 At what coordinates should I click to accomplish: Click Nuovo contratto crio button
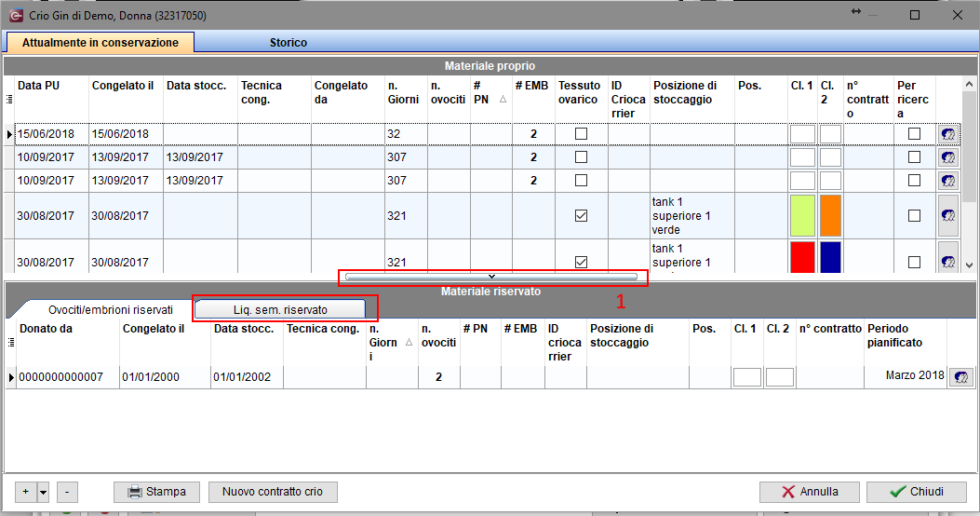(x=273, y=492)
